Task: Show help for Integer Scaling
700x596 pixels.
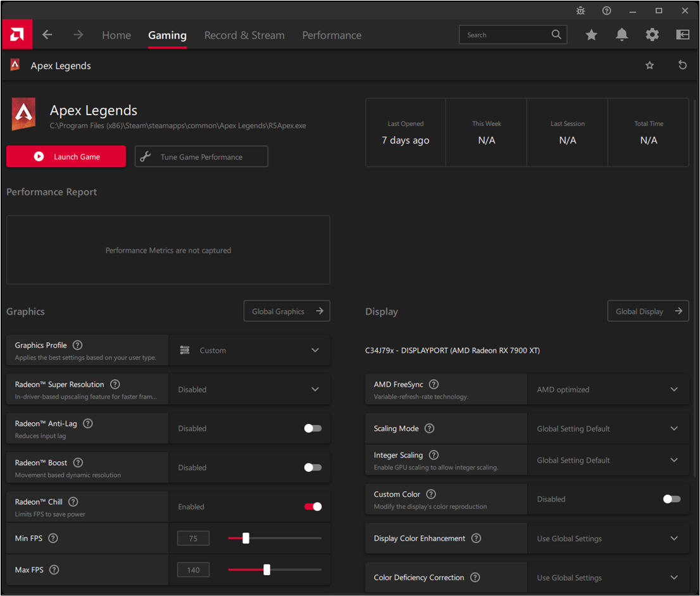Action: click(x=434, y=455)
